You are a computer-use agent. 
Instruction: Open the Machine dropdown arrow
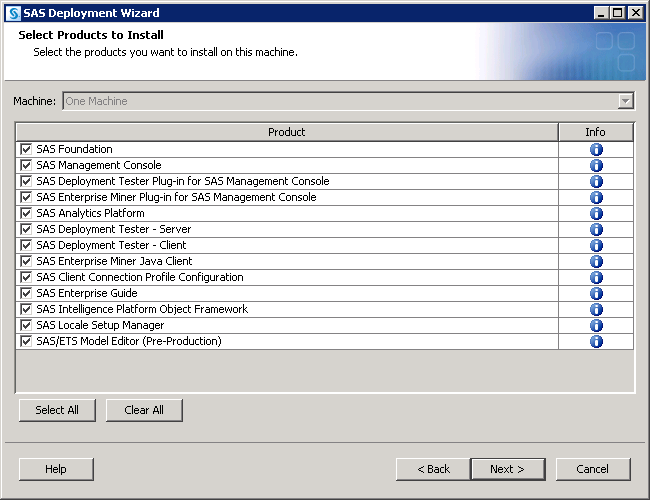point(625,101)
